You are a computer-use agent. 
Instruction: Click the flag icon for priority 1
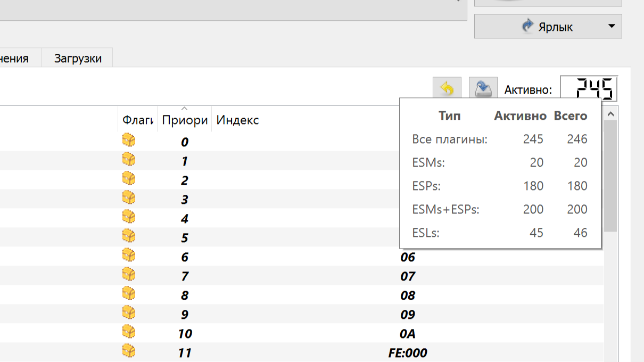[x=128, y=160]
